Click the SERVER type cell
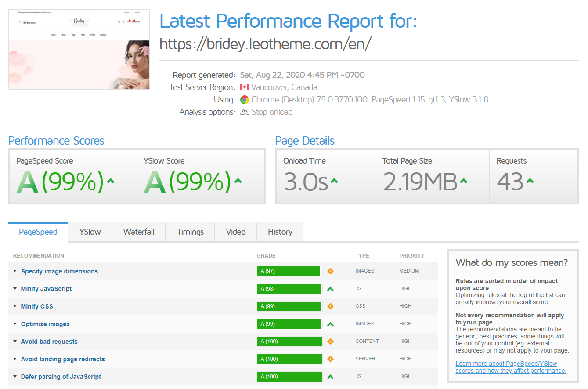Screen dimensions: 588x389 point(365,359)
